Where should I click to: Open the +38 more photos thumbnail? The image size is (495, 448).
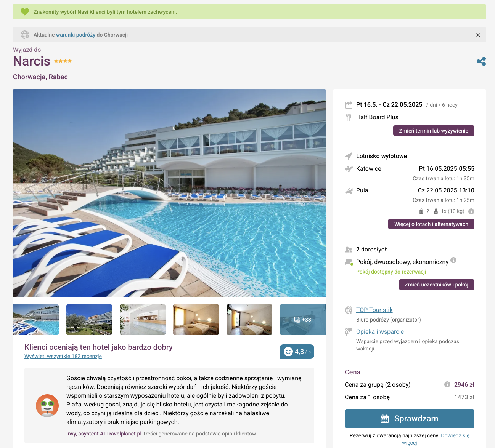tap(303, 320)
